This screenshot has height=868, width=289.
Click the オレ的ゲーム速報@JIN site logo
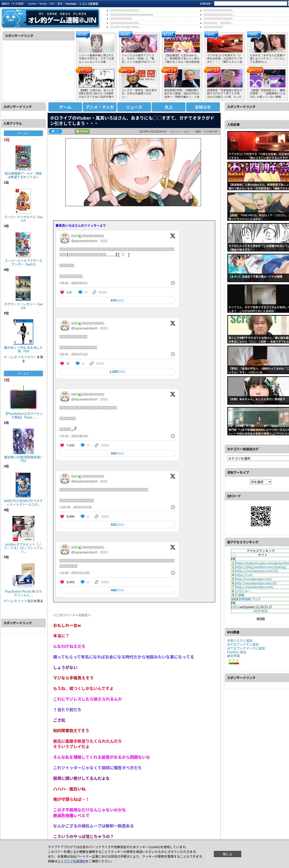[x=50, y=18]
